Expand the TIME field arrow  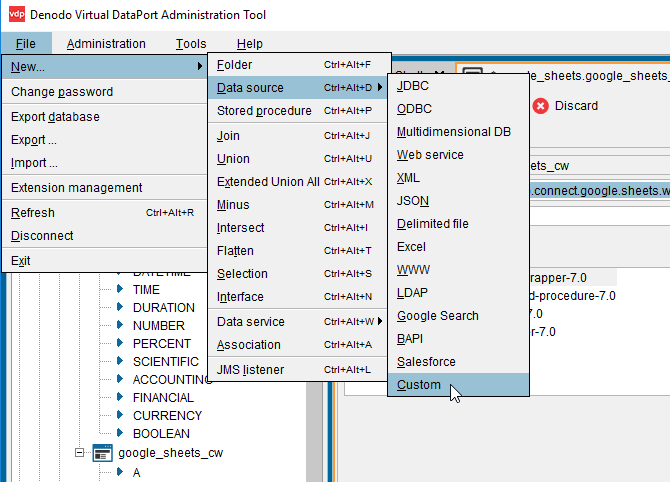tap(120, 289)
